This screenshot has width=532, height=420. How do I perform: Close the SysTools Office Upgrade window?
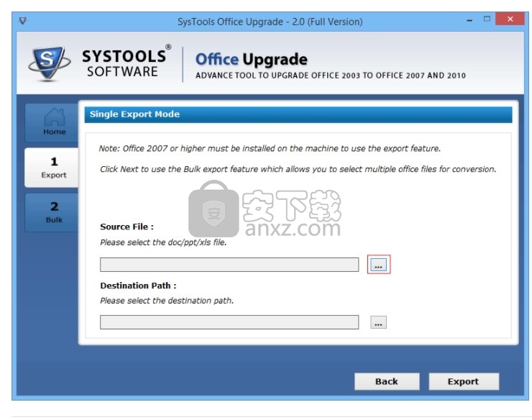(x=510, y=19)
